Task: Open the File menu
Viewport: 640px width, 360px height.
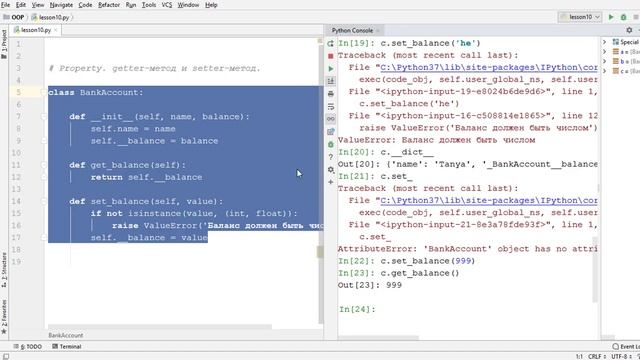Action: [x=5, y=5]
